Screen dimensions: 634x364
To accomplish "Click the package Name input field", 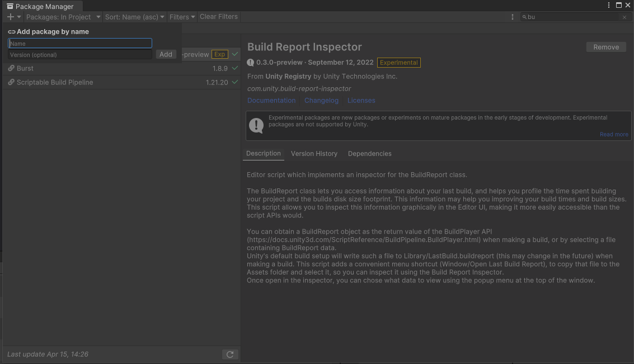I will pos(80,43).
